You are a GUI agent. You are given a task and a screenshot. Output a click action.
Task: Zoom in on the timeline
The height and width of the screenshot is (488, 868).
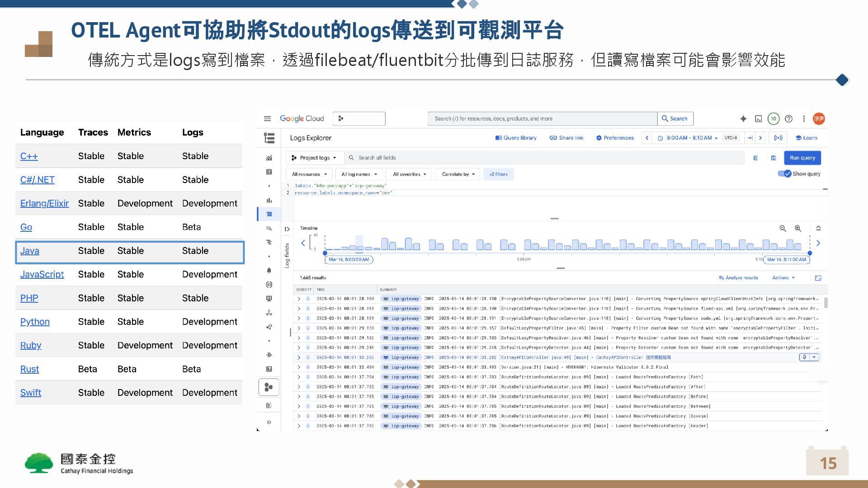point(798,229)
